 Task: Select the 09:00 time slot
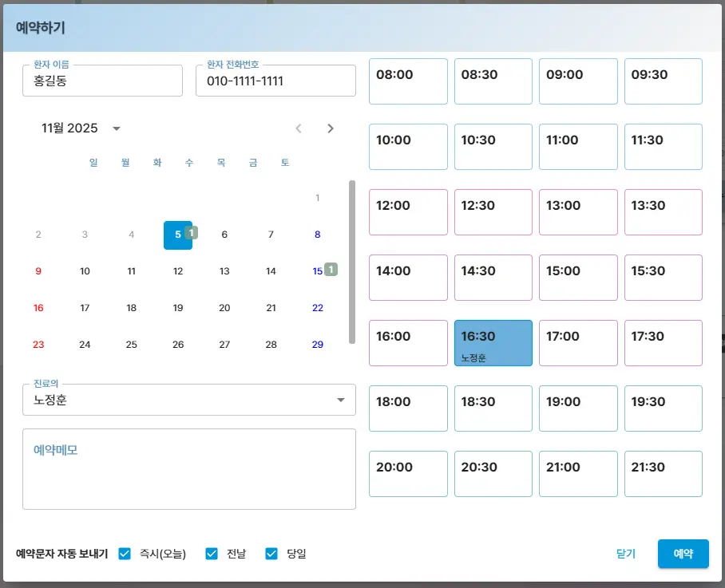578,81
